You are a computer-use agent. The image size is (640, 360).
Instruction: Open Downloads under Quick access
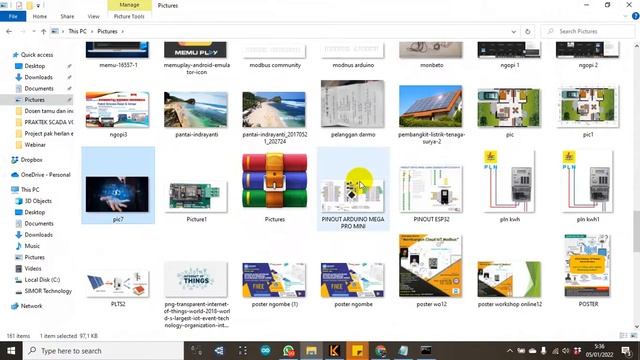[x=38, y=77]
